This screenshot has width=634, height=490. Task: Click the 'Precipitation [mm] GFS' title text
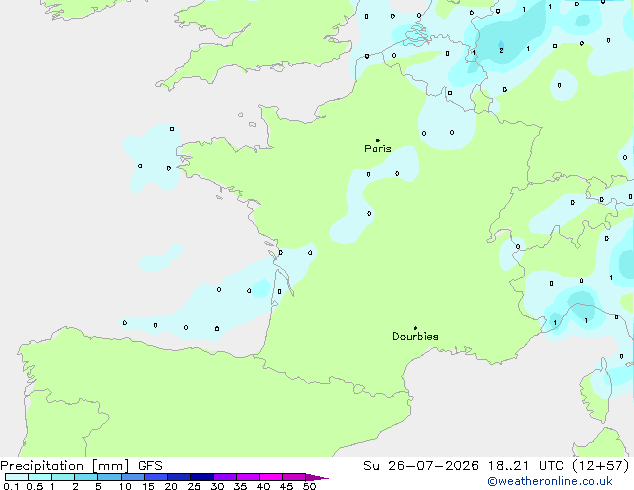click(x=81, y=466)
